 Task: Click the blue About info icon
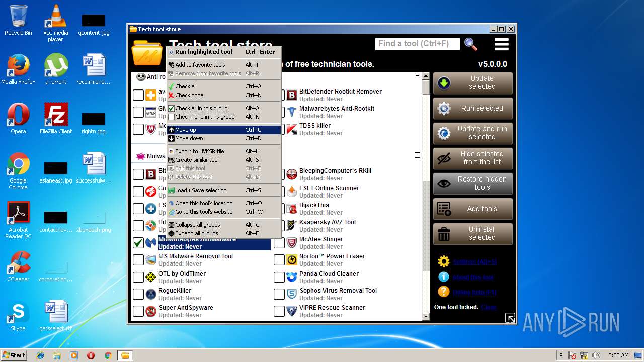[443, 277]
